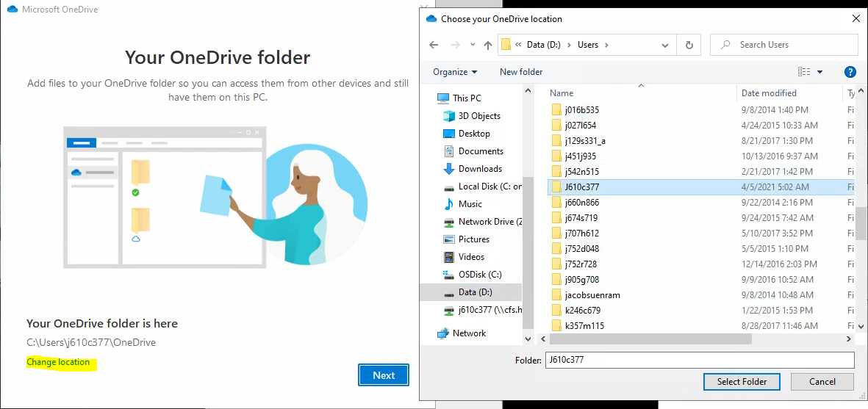868x409 pixels.
Task: Open Organize dropdown menu
Action: (x=455, y=72)
